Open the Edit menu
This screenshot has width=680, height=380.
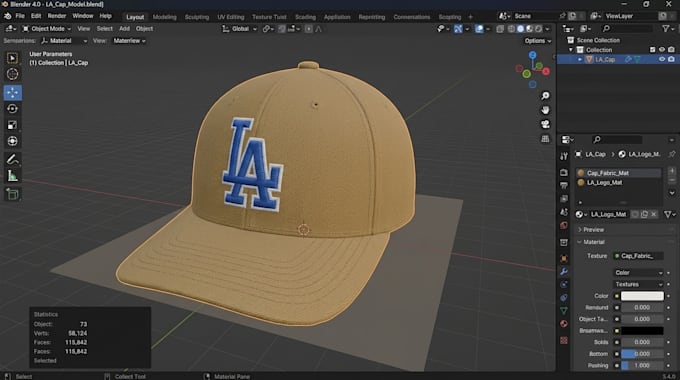[x=36, y=16]
